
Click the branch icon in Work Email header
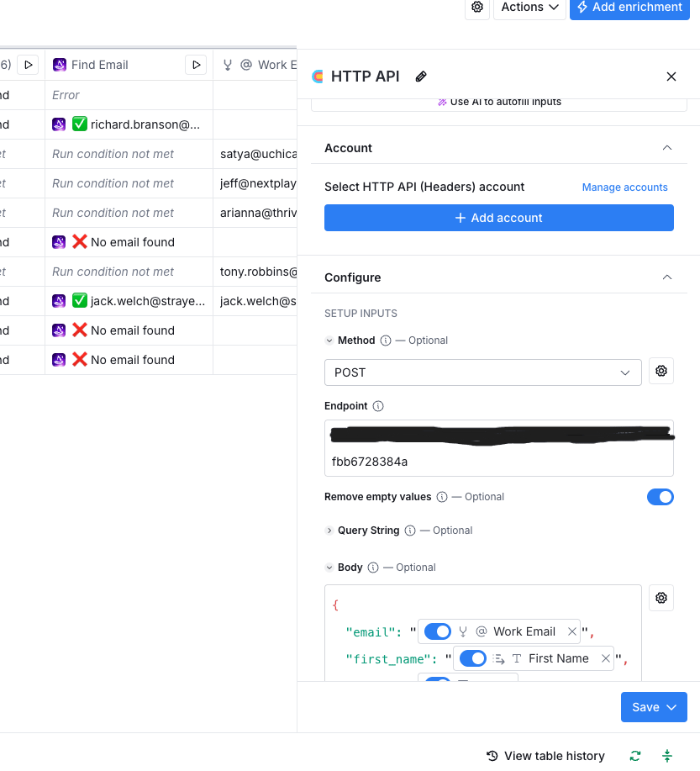pos(227,65)
